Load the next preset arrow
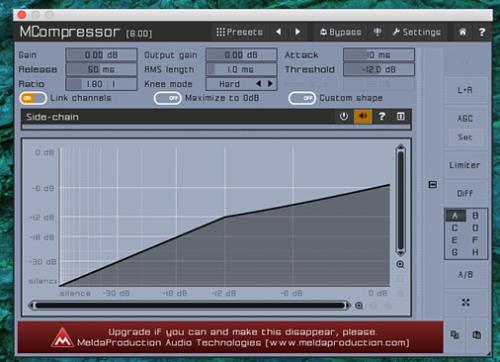The width and height of the screenshot is (500, 362). [x=298, y=32]
